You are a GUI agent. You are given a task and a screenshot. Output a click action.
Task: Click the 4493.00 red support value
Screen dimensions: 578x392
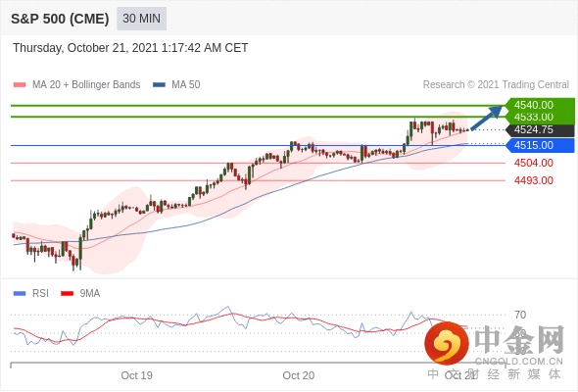(x=533, y=180)
